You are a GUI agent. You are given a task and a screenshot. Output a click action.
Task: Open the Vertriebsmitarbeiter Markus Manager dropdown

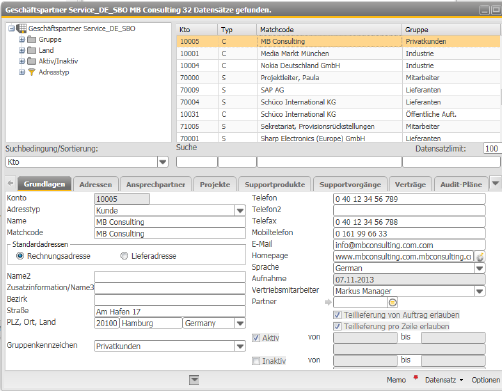480,291
